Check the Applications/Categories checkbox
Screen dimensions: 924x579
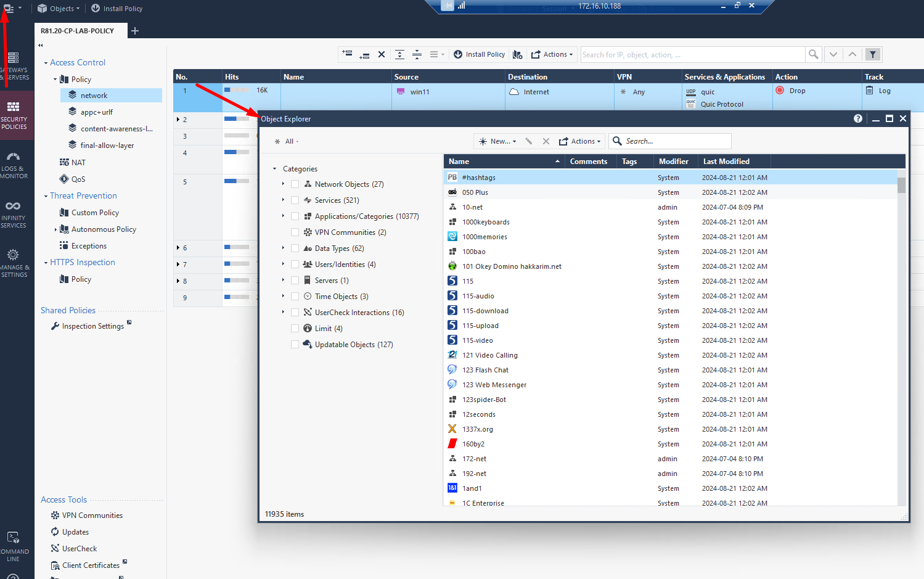click(295, 216)
